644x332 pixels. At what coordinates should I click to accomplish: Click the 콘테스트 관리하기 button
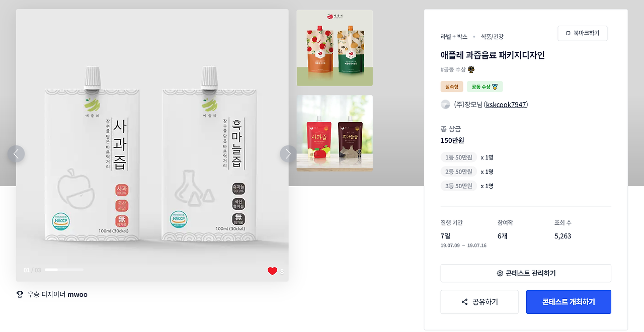click(526, 273)
